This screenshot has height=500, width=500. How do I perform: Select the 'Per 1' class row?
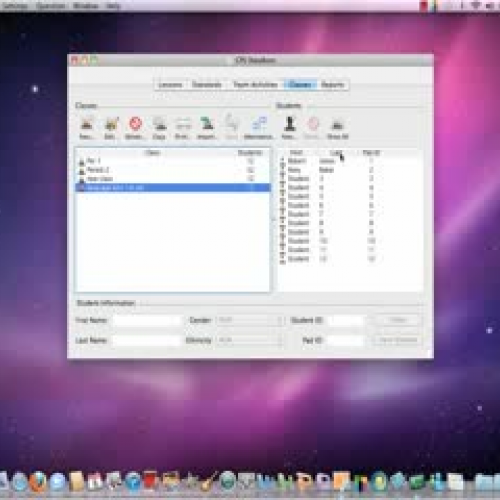pyautogui.click(x=173, y=161)
